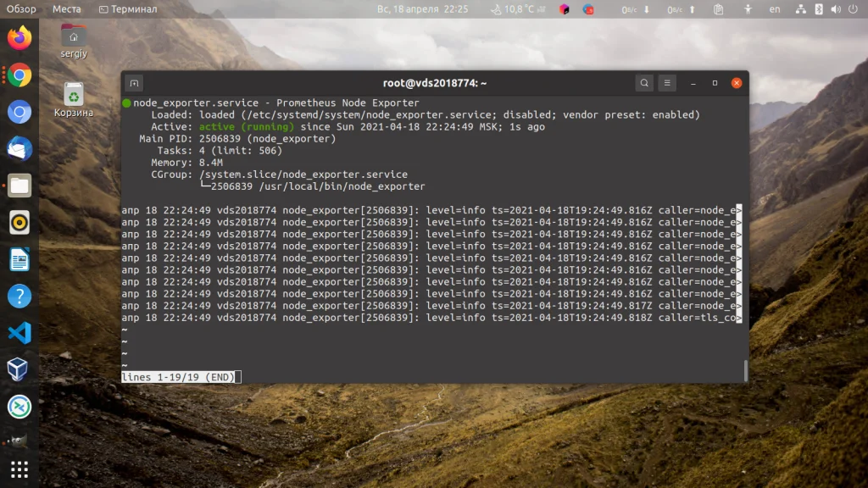Click the terminal title root@vds2018774: ~
The width and height of the screenshot is (868, 488).
(x=435, y=83)
